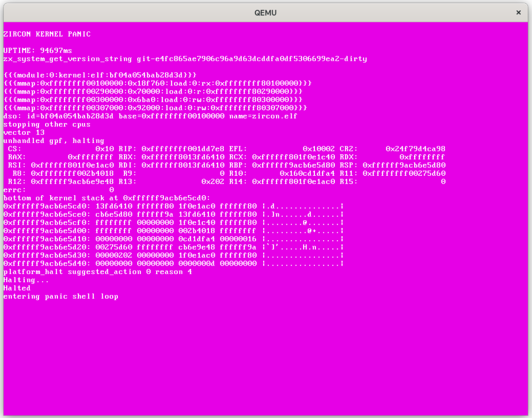
Task: Select the RCX value 0xffffff801f0e1c40
Action: coord(294,157)
